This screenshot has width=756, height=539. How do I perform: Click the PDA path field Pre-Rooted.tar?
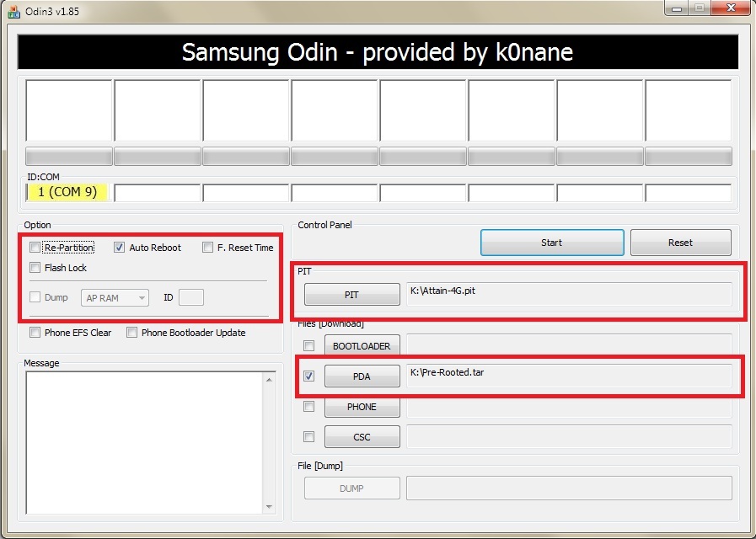(569, 376)
